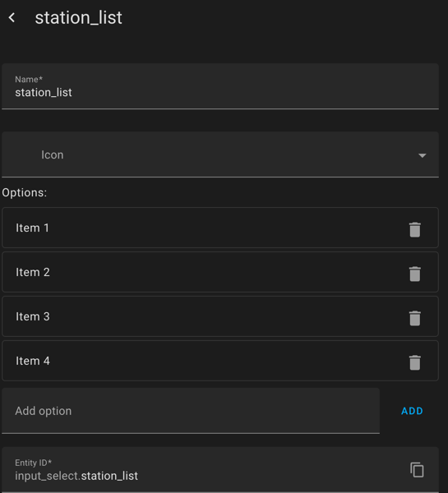Click the Icon field label
Image resolution: width=448 pixels, height=493 pixels.
(x=53, y=154)
